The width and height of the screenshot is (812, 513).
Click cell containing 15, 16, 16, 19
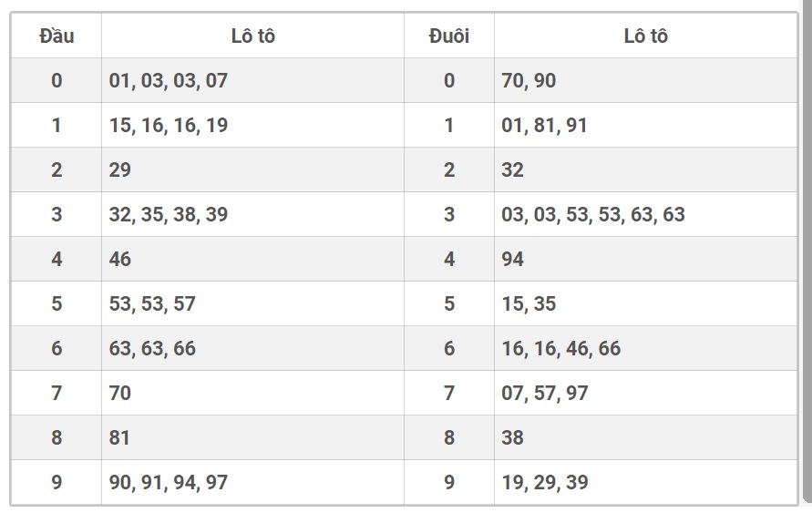(x=252, y=125)
